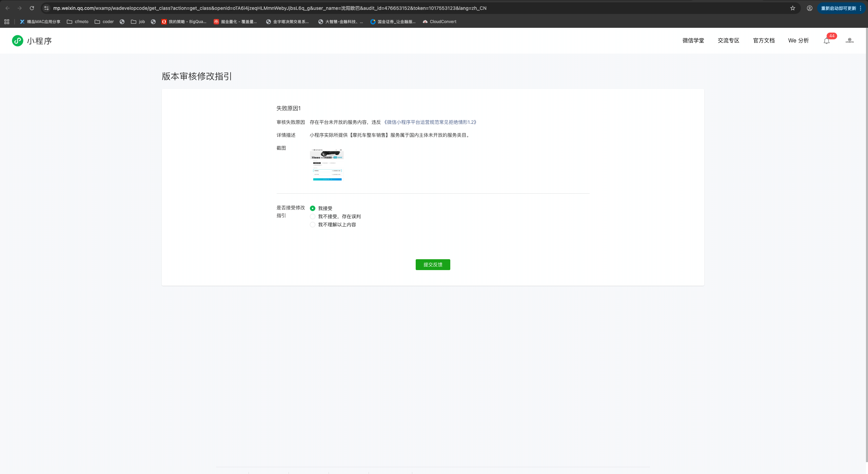Open the 微信小程序平台运营规范常见拒绝情形1.2 link
The image size is (868, 474).
click(x=430, y=122)
